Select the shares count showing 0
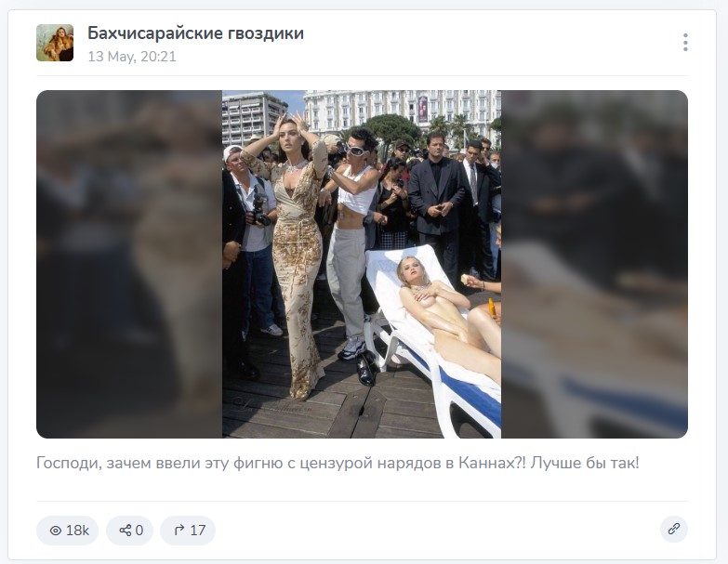This screenshot has height=564, width=728. click(139, 531)
